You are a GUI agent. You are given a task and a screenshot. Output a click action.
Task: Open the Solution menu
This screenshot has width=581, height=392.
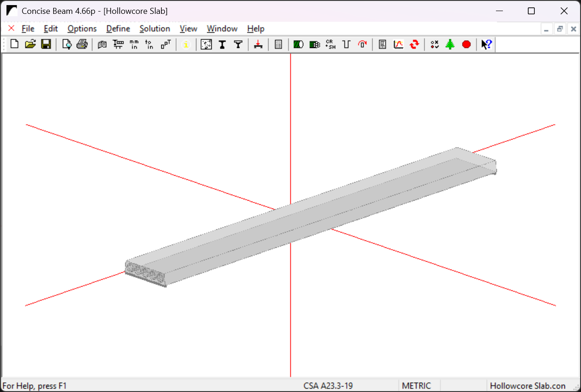(155, 29)
